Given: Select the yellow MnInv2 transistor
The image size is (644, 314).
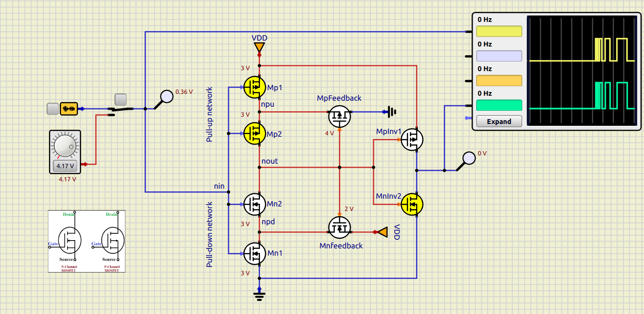Looking at the screenshot, I should click(x=412, y=204).
